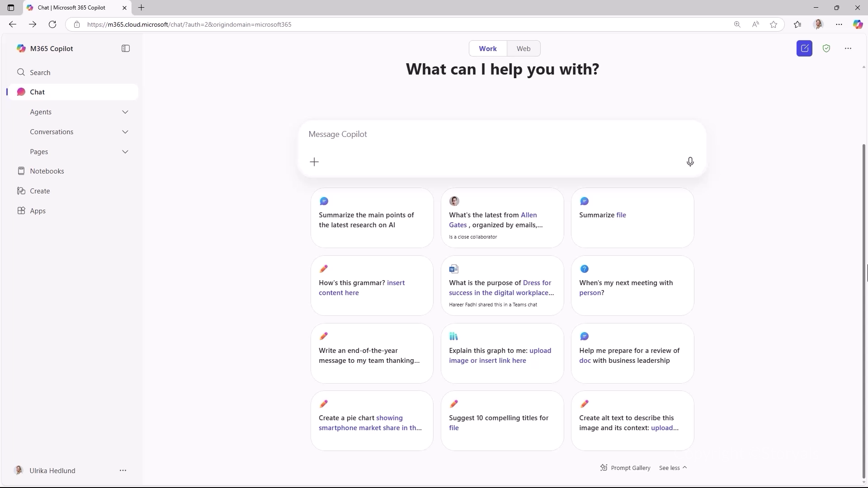Open the read aloud icon in address bar
The width and height of the screenshot is (868, 488).
click(x=755, y=24)
